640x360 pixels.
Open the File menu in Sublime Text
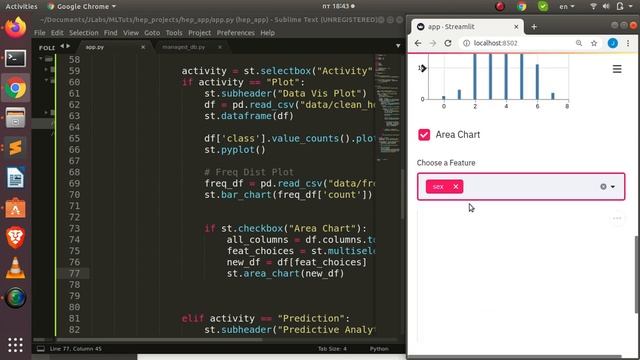click(40, 33)
